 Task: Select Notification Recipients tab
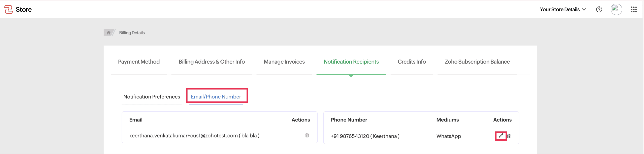(x=351, y=62)
